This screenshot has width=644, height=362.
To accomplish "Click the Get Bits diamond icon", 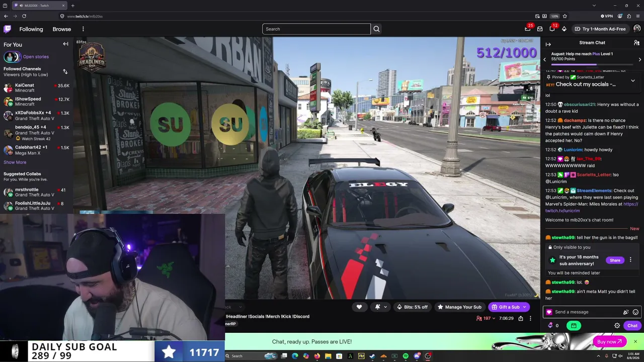I will point(564,29).
